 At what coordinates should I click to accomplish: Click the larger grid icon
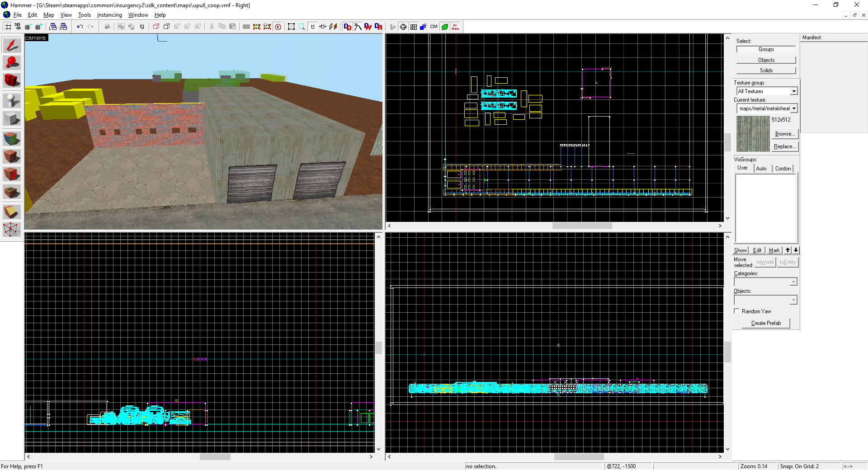pyautogui.click(x=38, y=27)
